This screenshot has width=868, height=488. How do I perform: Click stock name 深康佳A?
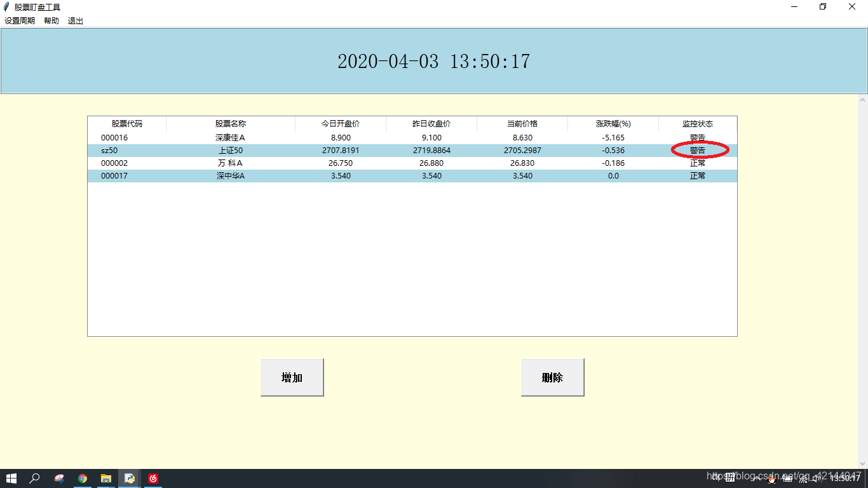click(231, 138)
